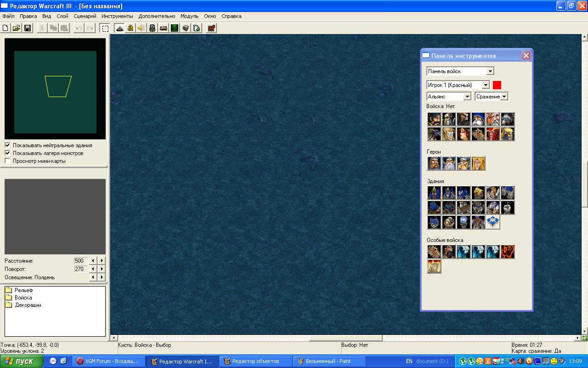The height and width of the screenshot is (368, 588).
Task: Click the 'Кисть: Войска - Выбор' status text
Action: (144, 345)
